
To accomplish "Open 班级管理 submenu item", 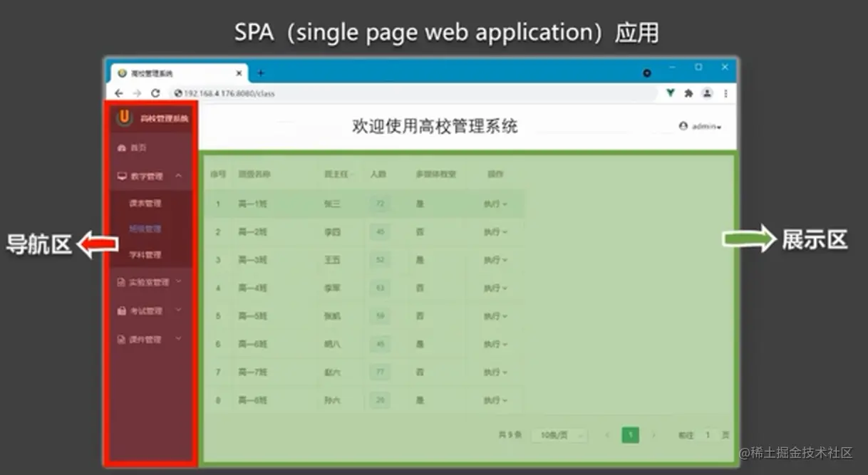I will click(145, 229).
